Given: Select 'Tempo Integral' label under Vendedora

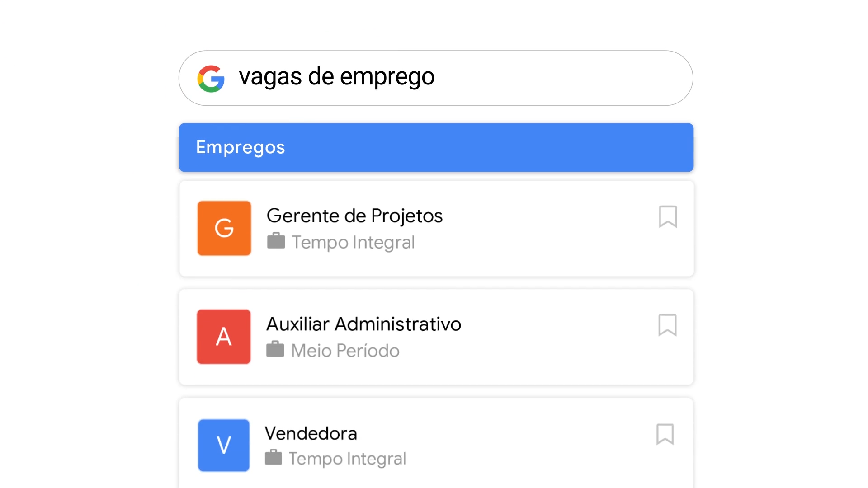Looking at the screenshot, I should tap(347, 459).
